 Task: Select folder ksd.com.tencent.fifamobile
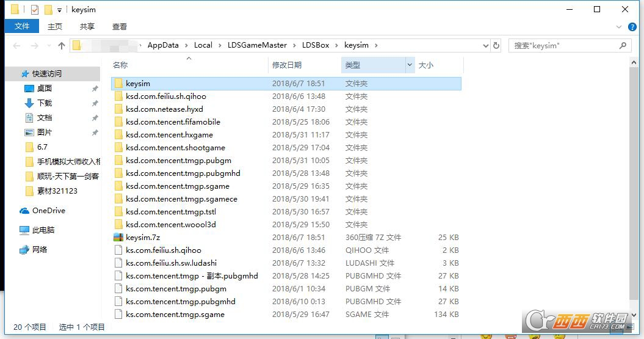[x=173, y=122]
